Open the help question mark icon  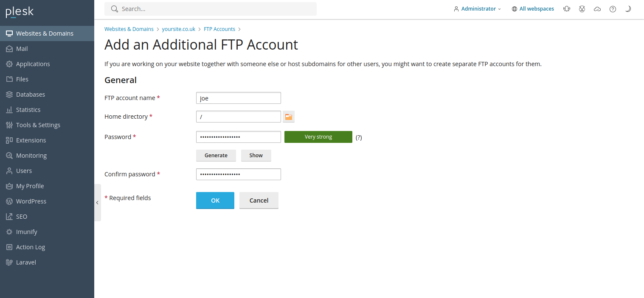(x=613, y=8)
